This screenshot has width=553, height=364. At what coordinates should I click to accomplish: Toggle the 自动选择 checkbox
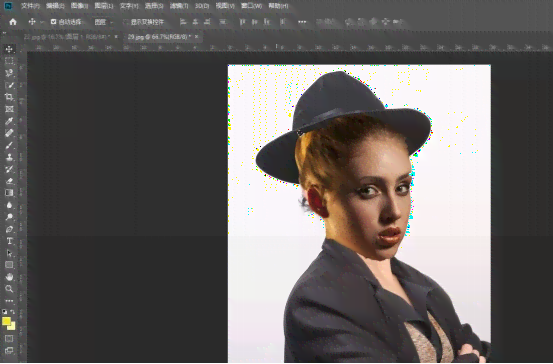point(53,22)
